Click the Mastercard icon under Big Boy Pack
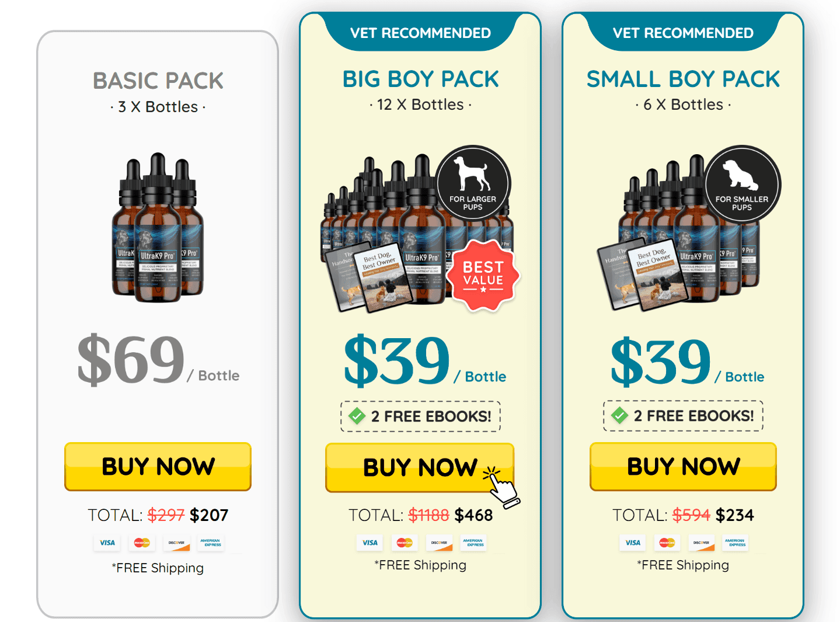 tap(405, 543)
